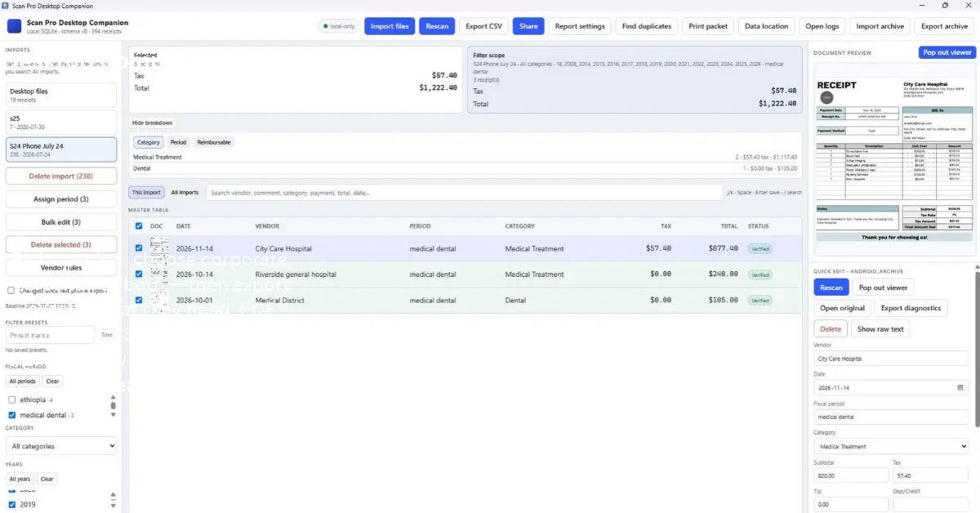
Task: Switch breakdown to the Period tab
Action: [x=178, y=142]
